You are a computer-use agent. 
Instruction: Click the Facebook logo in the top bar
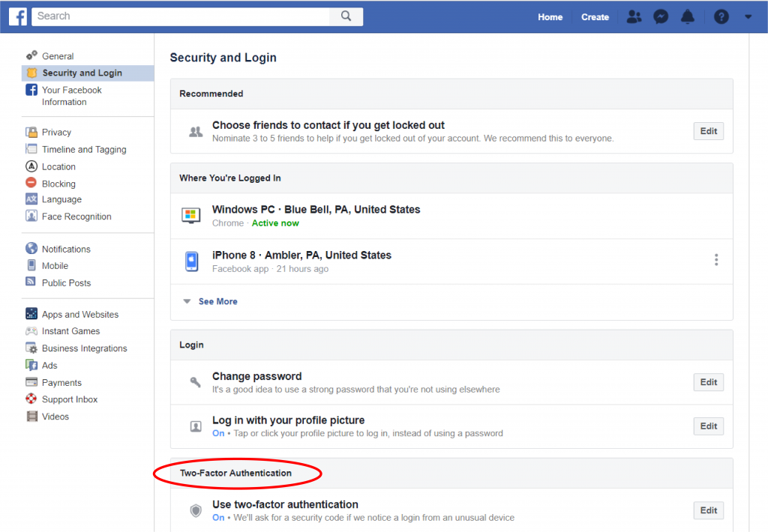18,16
